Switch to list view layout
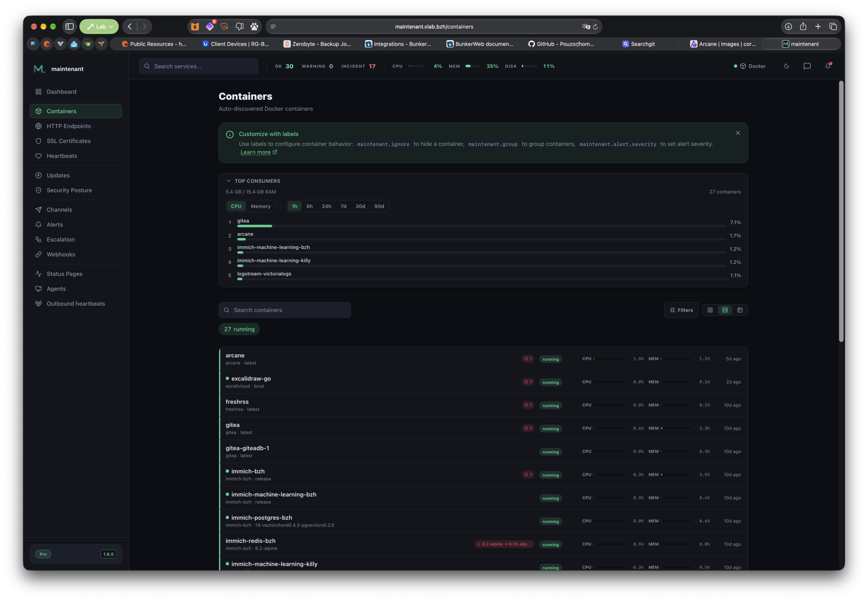 tap(725, 310)
